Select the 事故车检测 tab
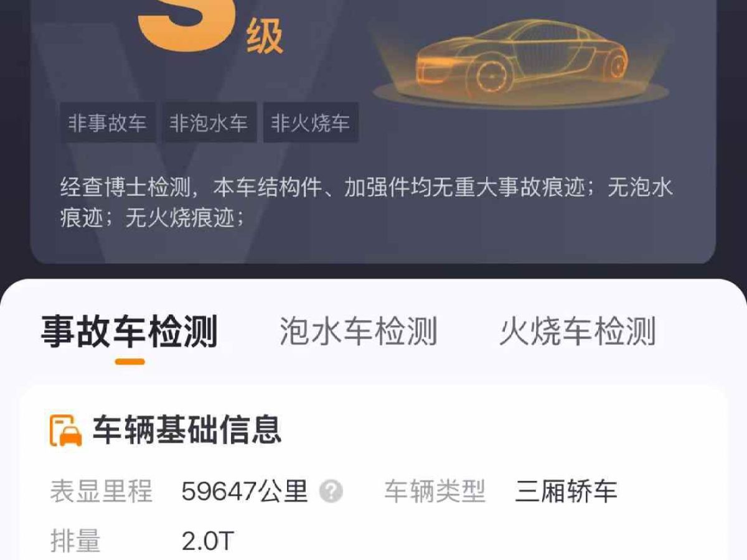The width and height of the screenshot is (747, 560). [x=129, y=331]
